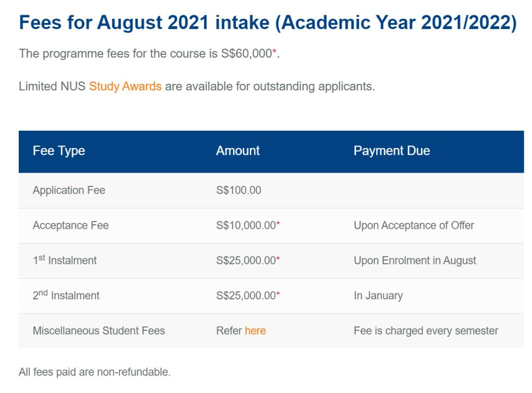The image size is (532, 393).
Task: Select the Amount column header
Action: pyautogui.click(x=237, y=151)
